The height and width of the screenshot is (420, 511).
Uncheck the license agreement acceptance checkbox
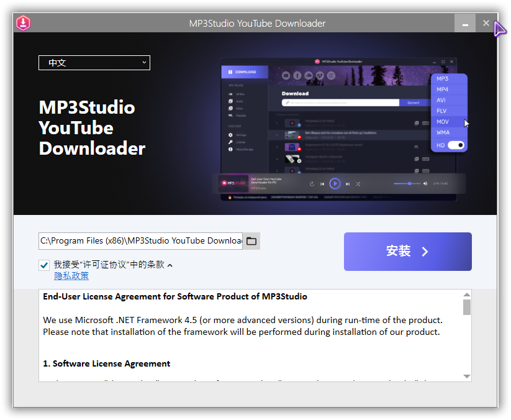[x=44, y=265]
